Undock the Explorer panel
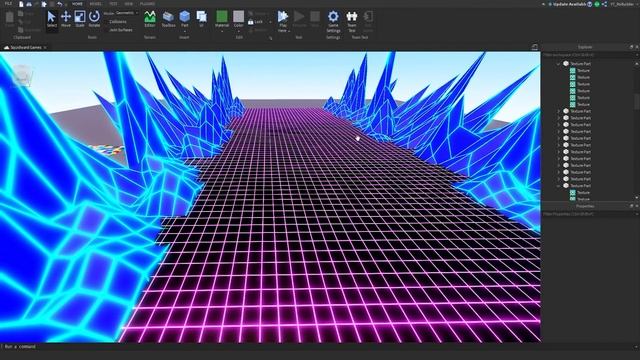This screenshot has height=360, width=640. (x=631, y=47)
